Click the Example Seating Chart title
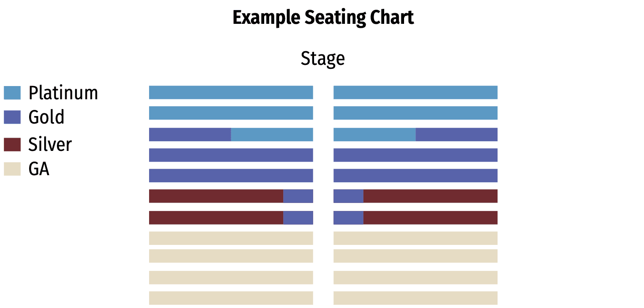Viewport: 644px width, 308px height. (323, 18)
